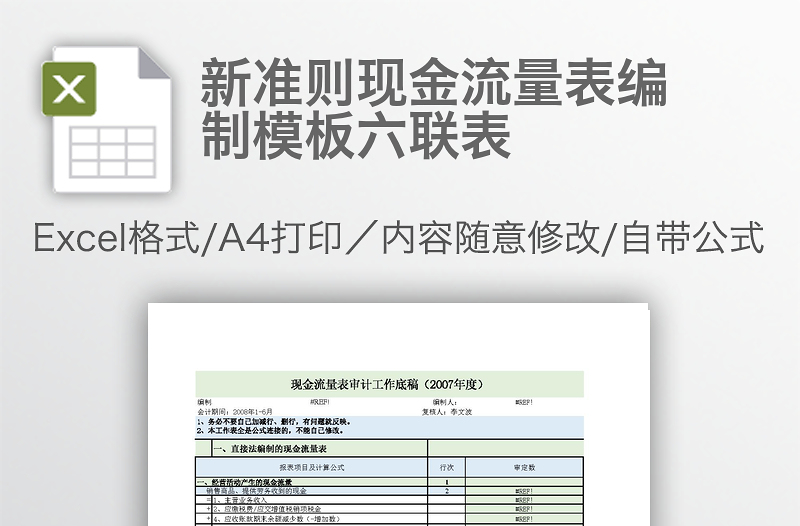Select heading 现金流量表审计工作底稿（2007年度）
800x526 pixels.
[x=387, y=385]
